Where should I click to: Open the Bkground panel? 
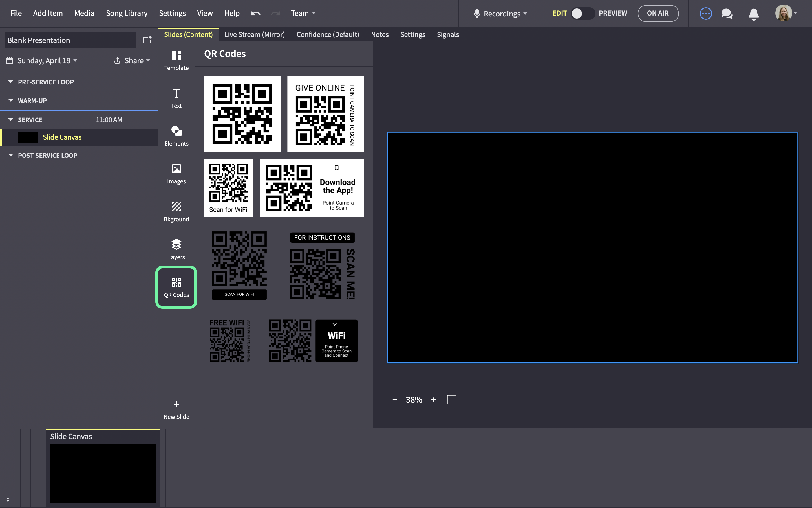coord(176,212)
